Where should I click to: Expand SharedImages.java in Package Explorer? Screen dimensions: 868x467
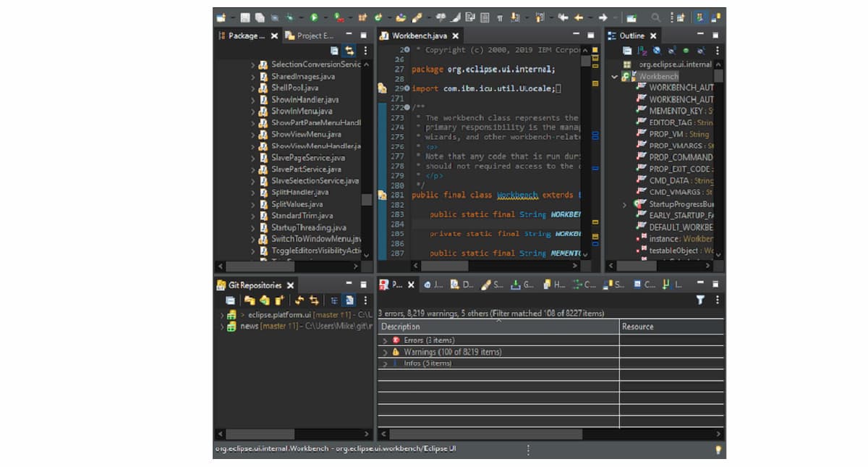(x=252, y=76)
